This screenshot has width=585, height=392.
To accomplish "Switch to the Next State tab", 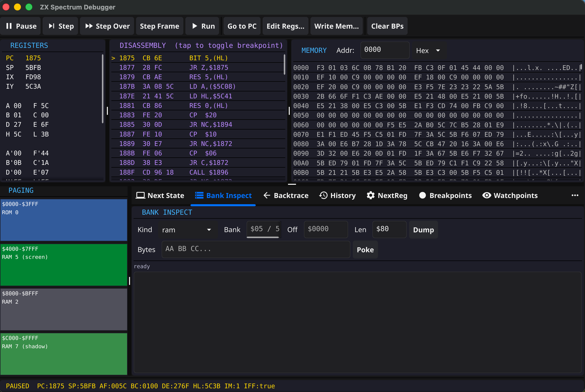I will click(160, 196).
